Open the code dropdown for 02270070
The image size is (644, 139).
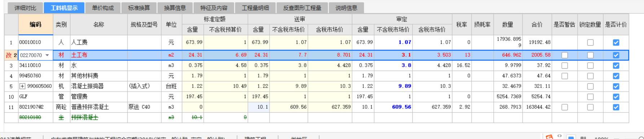coord(47,55)
